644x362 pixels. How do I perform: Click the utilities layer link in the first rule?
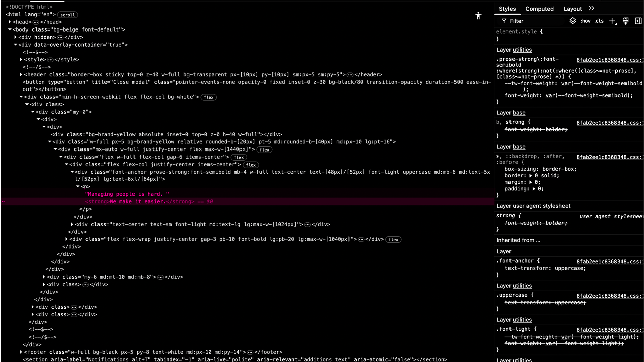(522, 50)
